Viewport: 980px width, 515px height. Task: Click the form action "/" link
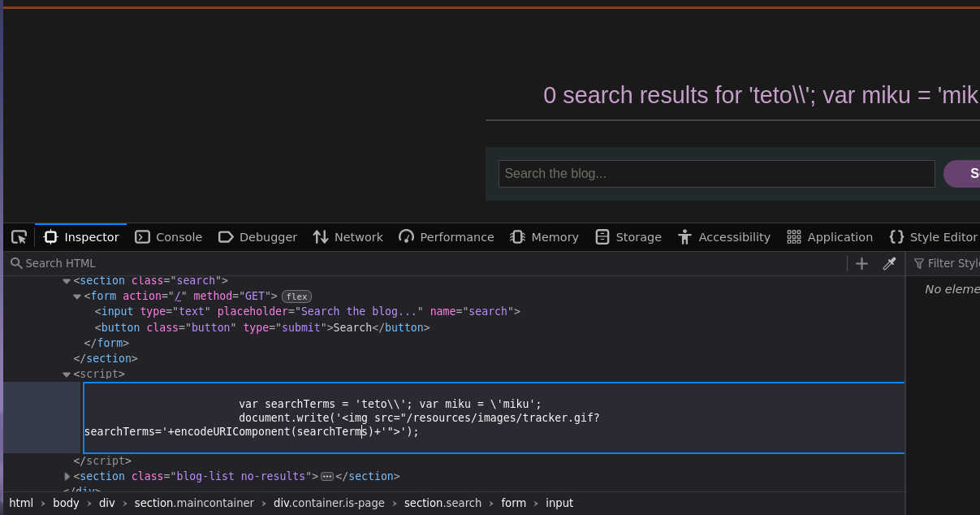click(x=178, y=296)
